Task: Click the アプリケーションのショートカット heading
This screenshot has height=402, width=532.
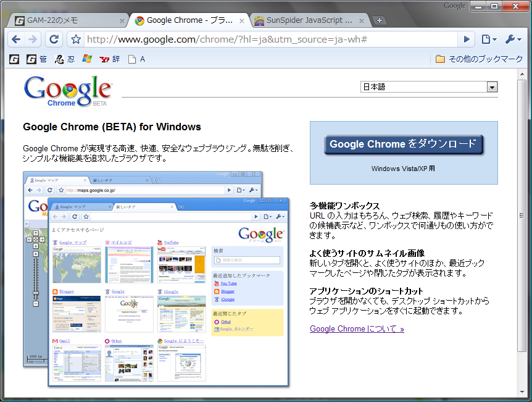Action: pyautogui.click(x=366, y=291)
